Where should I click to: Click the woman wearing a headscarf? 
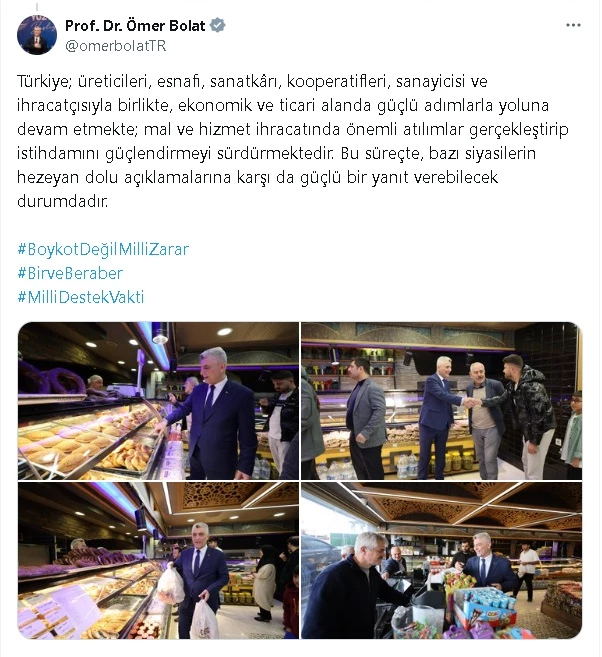point(265,582)
